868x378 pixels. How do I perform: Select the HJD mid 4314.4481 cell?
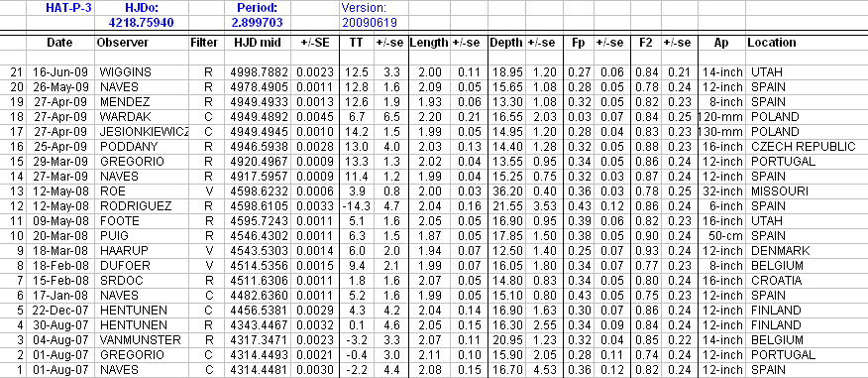click(x=257, y=370)
